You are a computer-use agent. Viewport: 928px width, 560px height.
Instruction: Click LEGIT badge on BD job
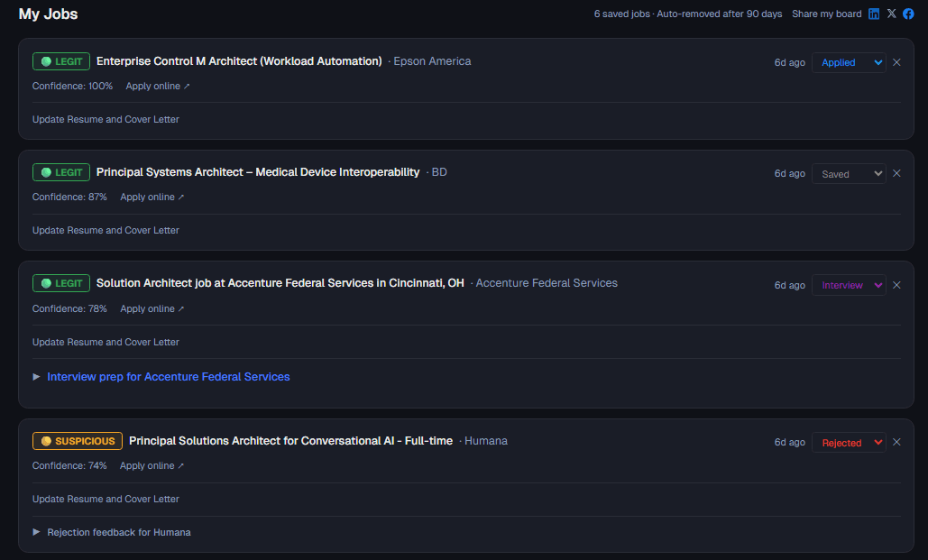(61, 172)
